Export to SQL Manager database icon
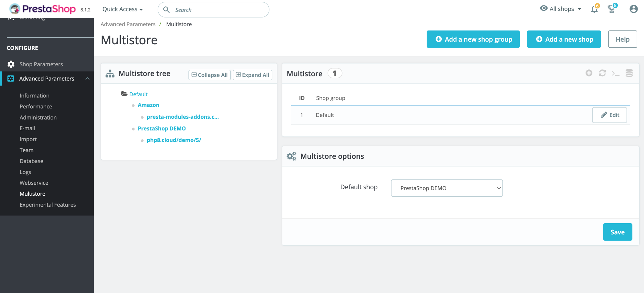This screenshot has height=293, width=644. (629, 73)
